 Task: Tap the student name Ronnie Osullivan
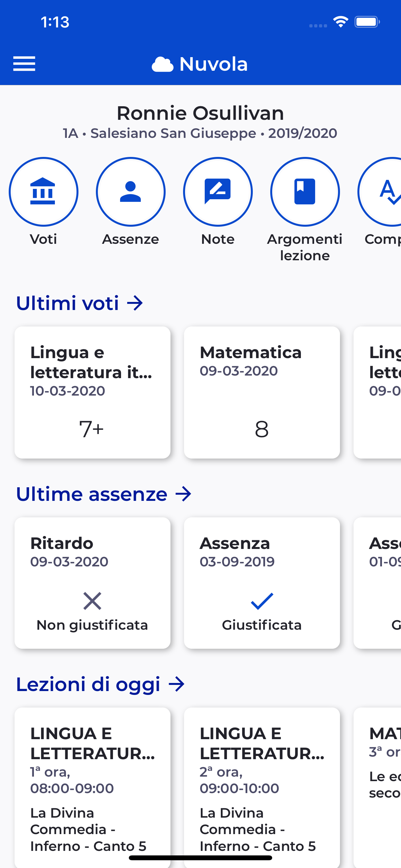(x=200, y=113)
